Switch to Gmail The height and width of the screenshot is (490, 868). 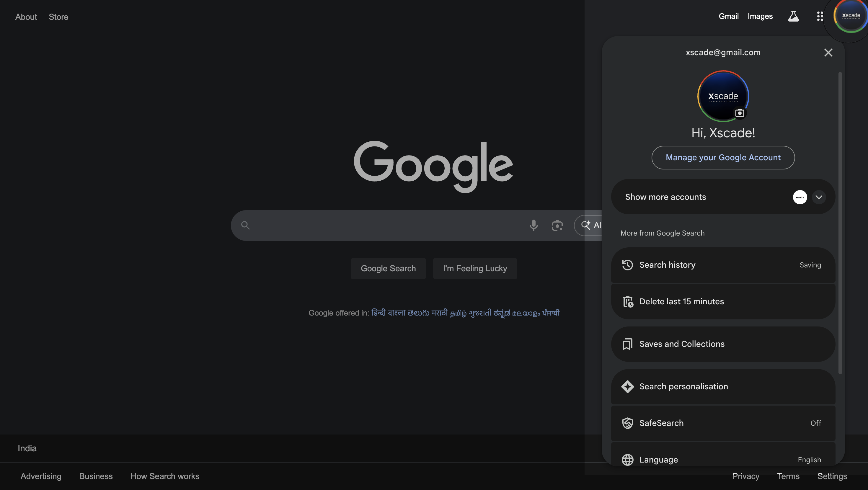(729, 16)
